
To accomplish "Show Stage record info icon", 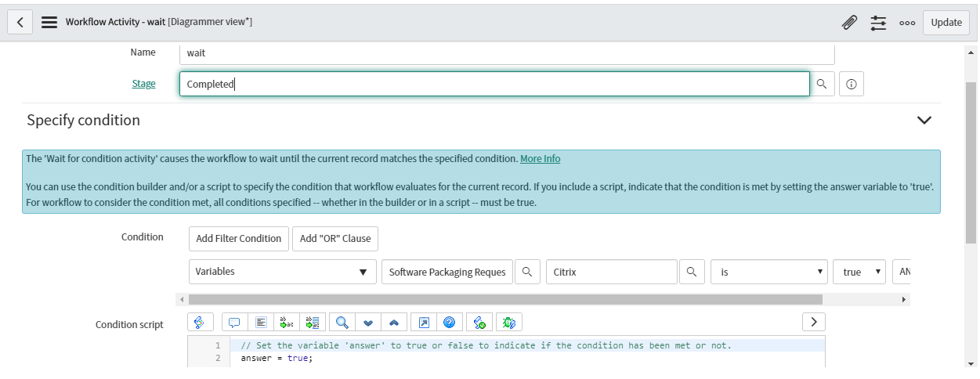I will coord(852,84).
